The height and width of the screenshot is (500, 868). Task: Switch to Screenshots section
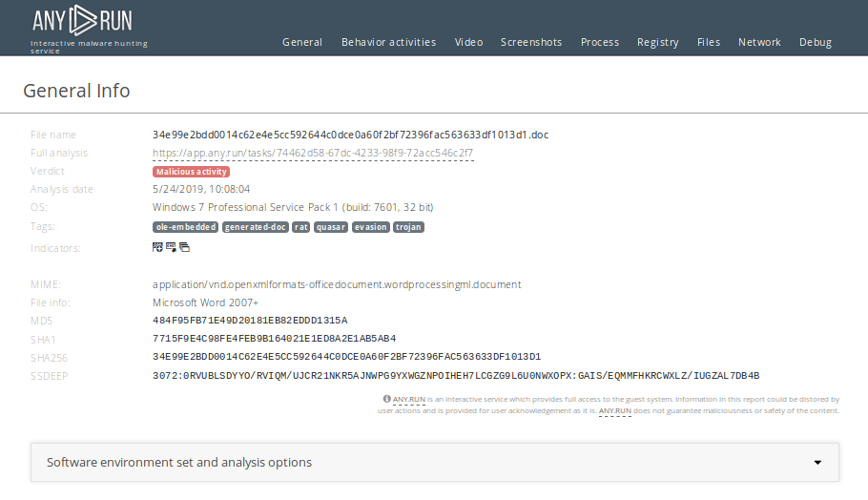(x=531, y=42)
